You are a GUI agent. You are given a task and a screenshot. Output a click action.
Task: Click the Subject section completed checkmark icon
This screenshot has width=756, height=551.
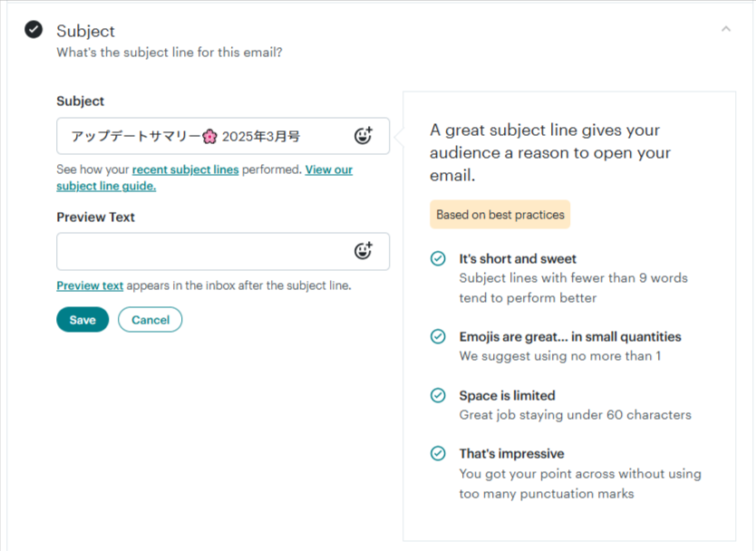(34, 30)
